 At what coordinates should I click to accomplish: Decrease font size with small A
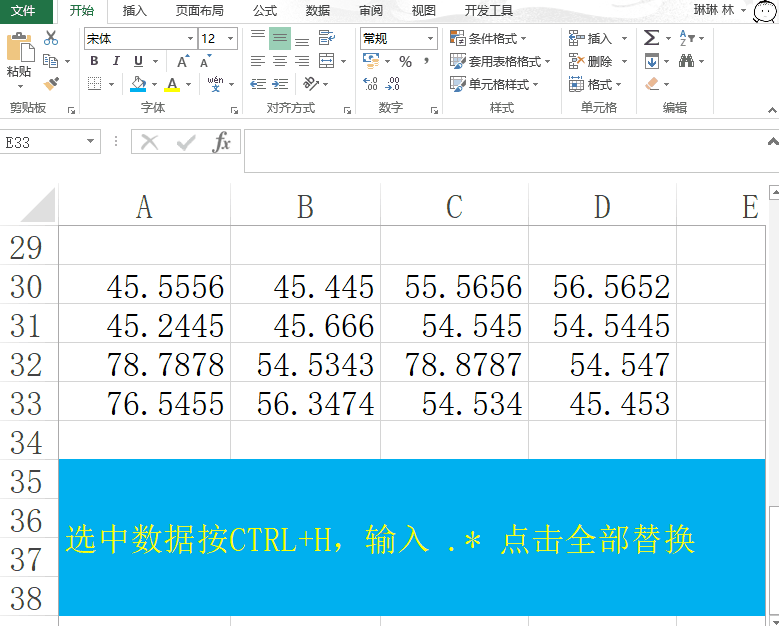[x=206, y=61]
